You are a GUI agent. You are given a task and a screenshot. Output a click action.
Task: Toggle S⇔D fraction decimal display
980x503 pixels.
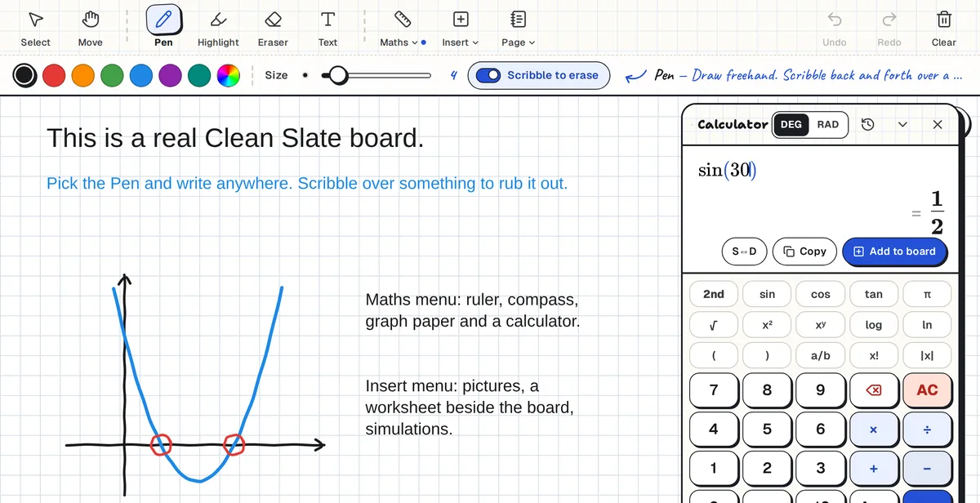(x=744, y=251)
